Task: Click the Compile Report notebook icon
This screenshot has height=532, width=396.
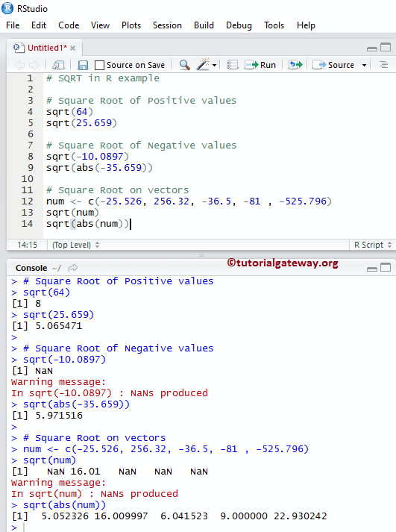Action: click(233, 64)
